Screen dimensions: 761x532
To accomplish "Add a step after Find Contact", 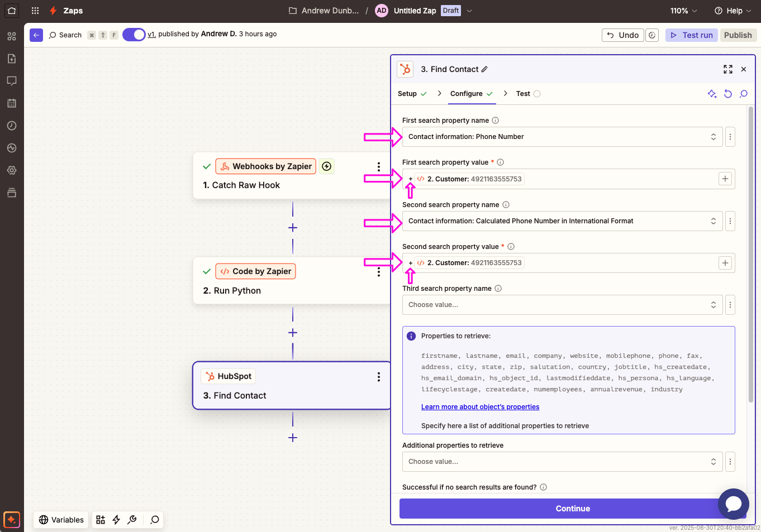I will coord(293,438).
